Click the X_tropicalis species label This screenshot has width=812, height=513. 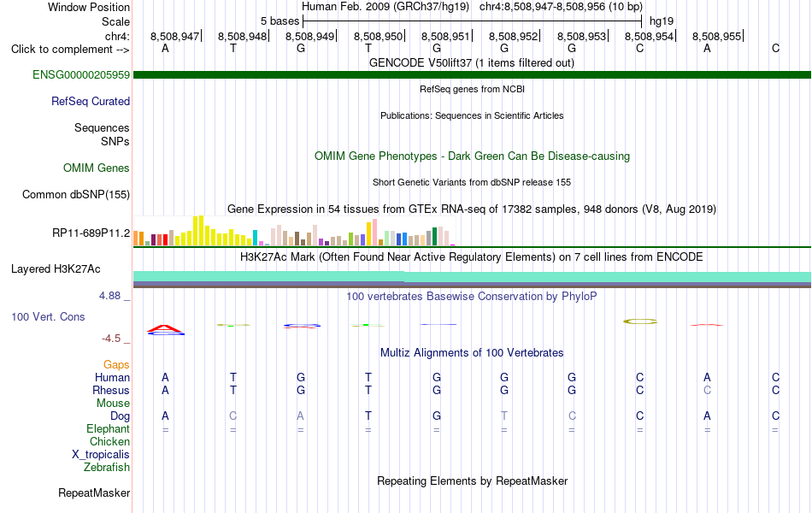(x=101, y=455)
